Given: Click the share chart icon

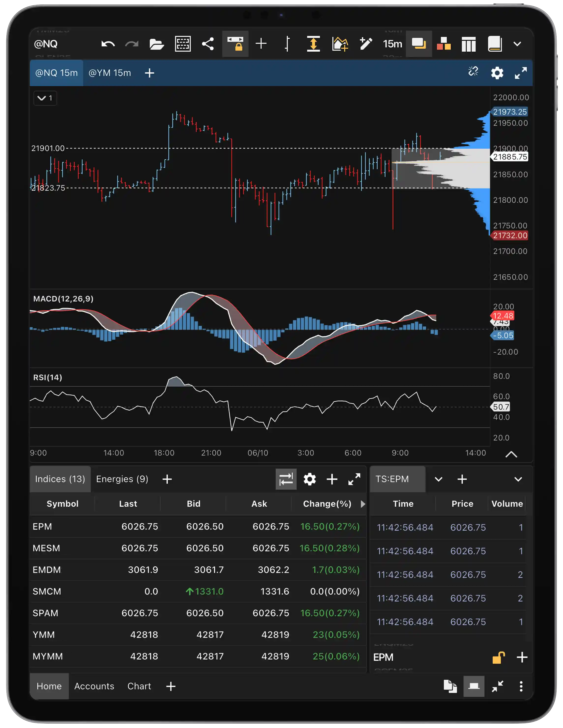Looking at the screenshot, I should pos(208,44).
